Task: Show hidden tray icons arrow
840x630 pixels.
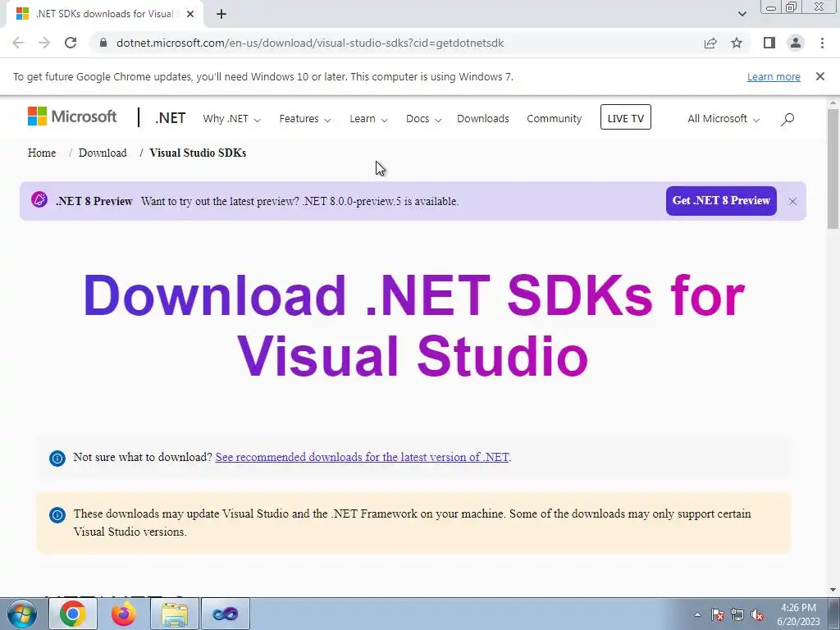Action: tap(697, 614)
